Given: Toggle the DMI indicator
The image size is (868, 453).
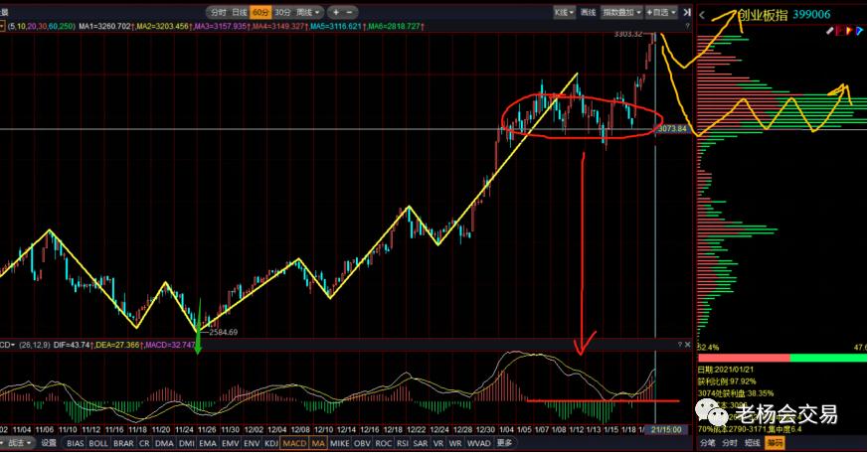Looking at the screenshot, I should click(187, 443).
